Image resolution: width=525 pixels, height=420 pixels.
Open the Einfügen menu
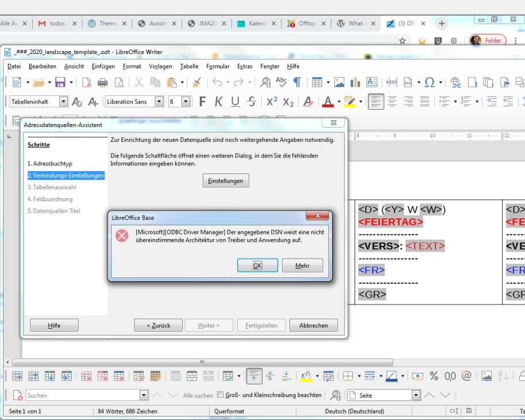[103, 66]
